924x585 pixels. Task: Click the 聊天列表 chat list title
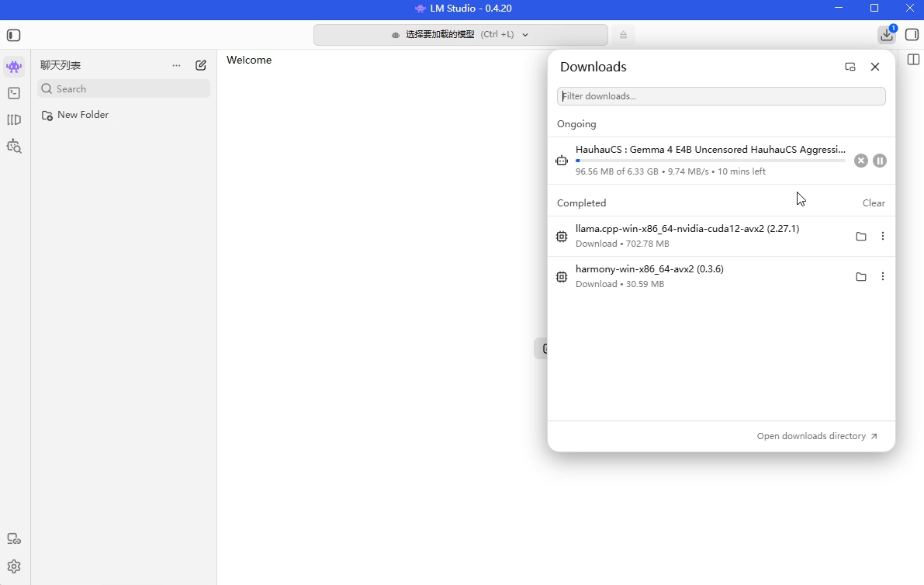[60, 65]
